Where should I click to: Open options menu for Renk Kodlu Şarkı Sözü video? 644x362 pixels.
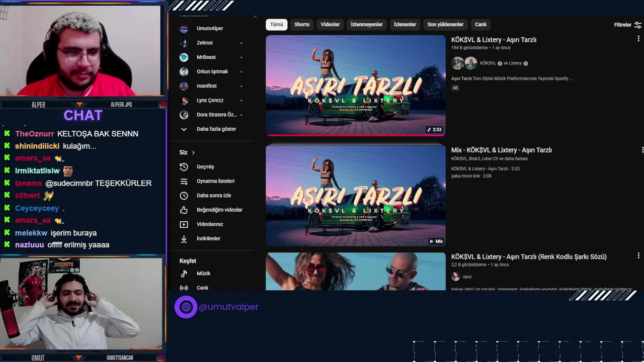[638, 256]
